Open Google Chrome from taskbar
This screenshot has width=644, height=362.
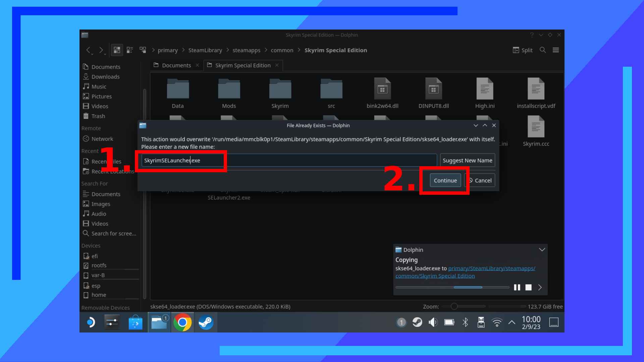click(182, 322)
